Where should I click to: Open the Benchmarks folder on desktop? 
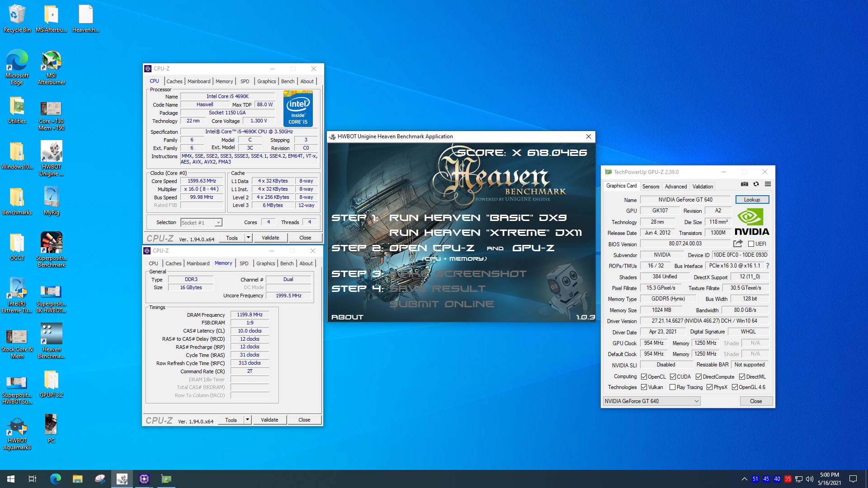17,202
